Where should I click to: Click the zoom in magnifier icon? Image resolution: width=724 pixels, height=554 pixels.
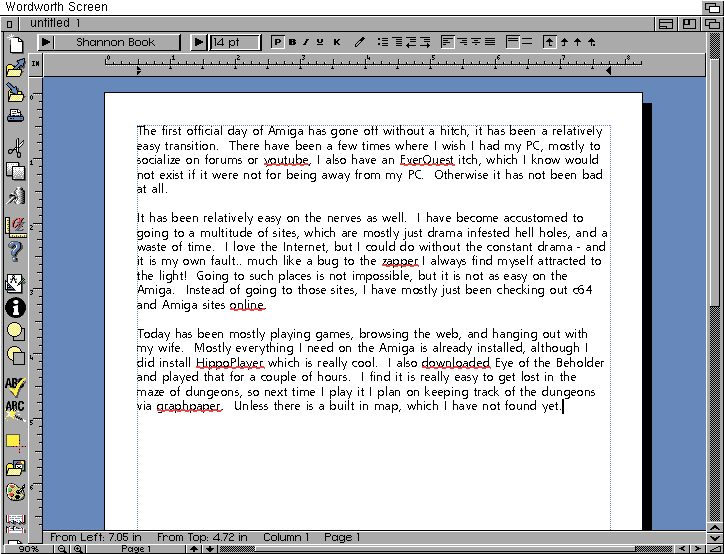pyautogui.click(x=78, y=549)
